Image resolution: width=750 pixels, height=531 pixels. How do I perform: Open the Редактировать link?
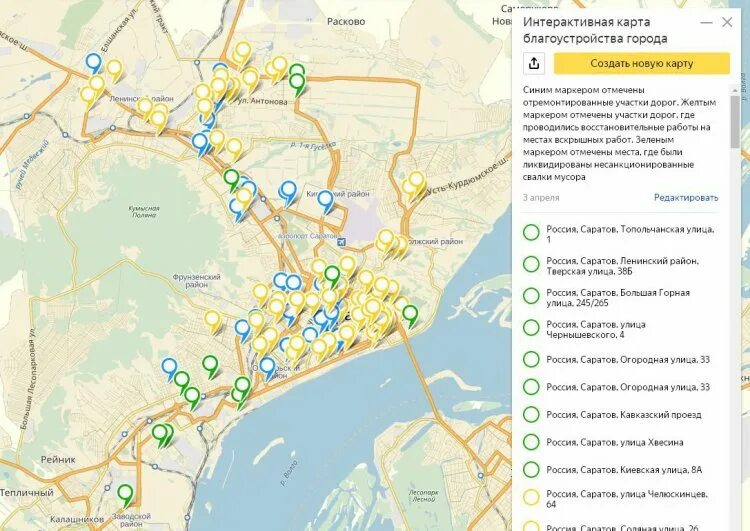tap(686, 198)
